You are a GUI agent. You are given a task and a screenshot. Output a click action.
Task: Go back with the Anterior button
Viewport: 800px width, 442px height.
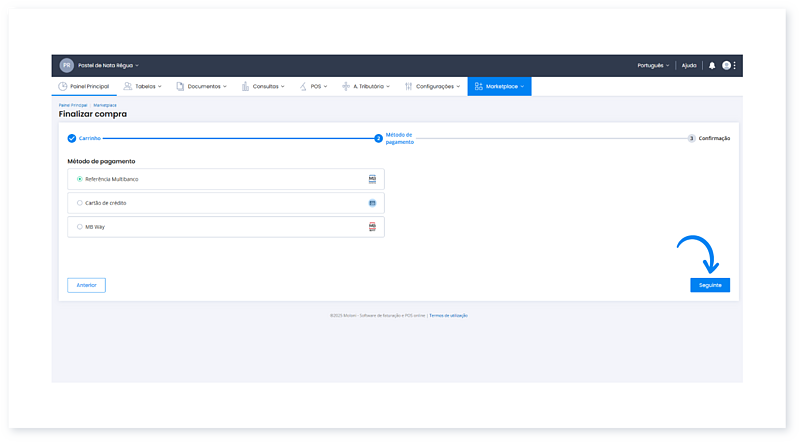point(86,285)
